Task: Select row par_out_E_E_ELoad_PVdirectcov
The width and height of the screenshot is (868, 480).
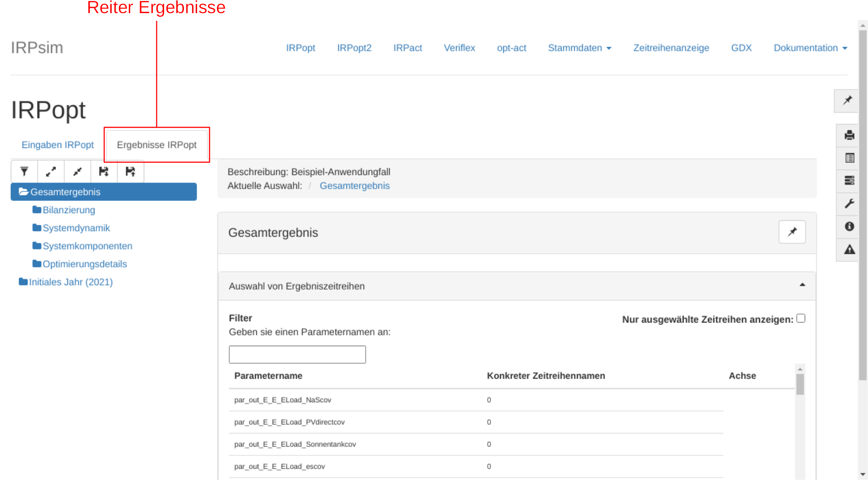Action: 476,422
